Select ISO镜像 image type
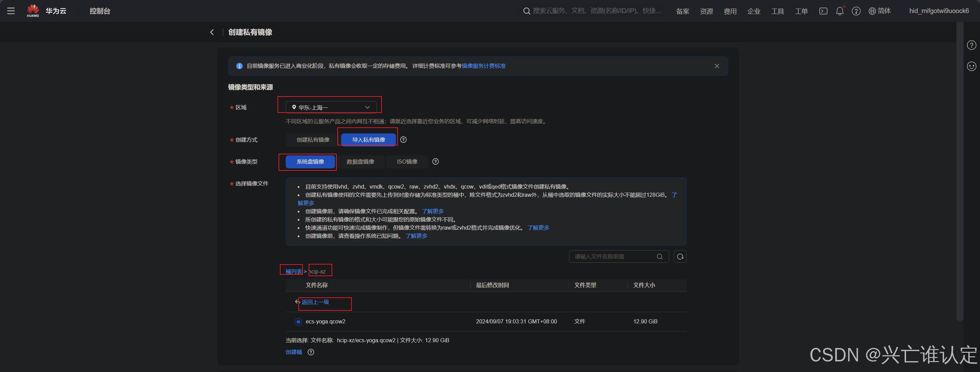 pyautogui.click(x=407, y=162)
